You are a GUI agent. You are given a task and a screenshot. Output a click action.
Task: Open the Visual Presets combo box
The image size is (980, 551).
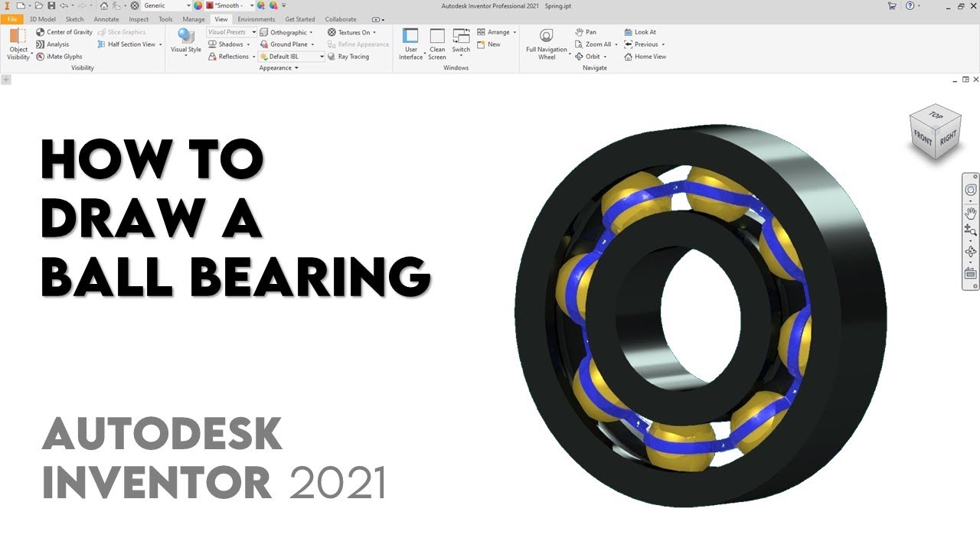[232, 32]
